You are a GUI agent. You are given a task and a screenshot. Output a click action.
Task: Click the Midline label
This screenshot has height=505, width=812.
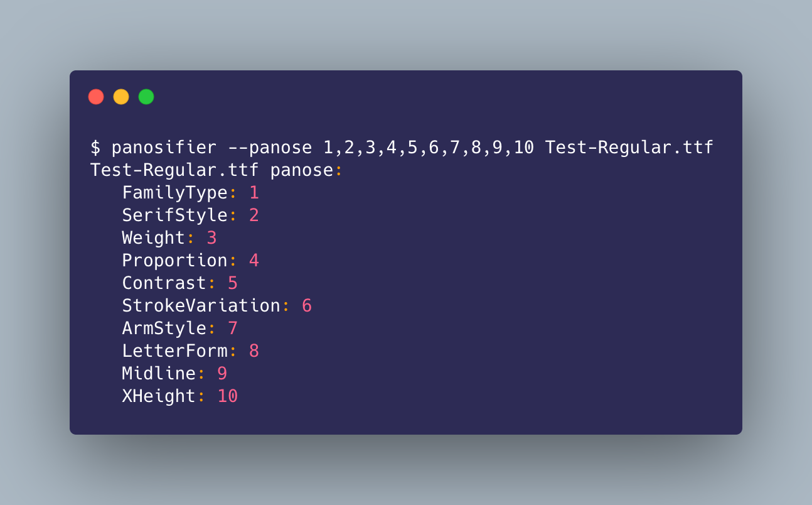(x=159, y=374)
